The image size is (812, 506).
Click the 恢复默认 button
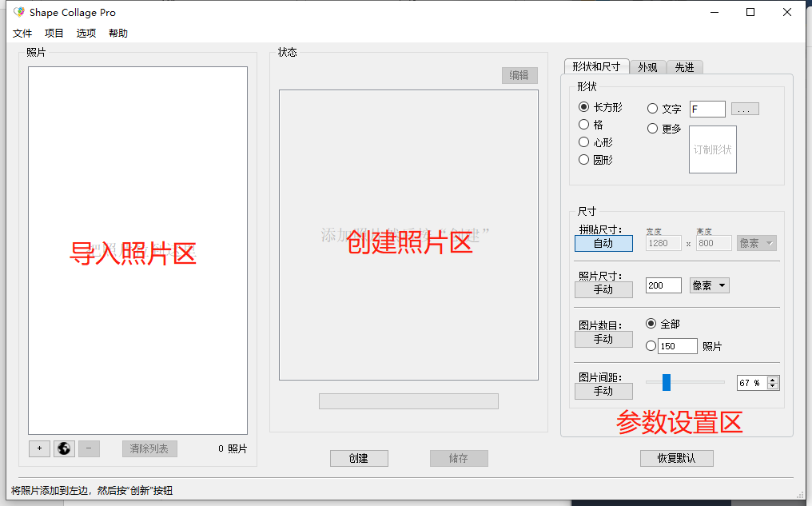677,458
